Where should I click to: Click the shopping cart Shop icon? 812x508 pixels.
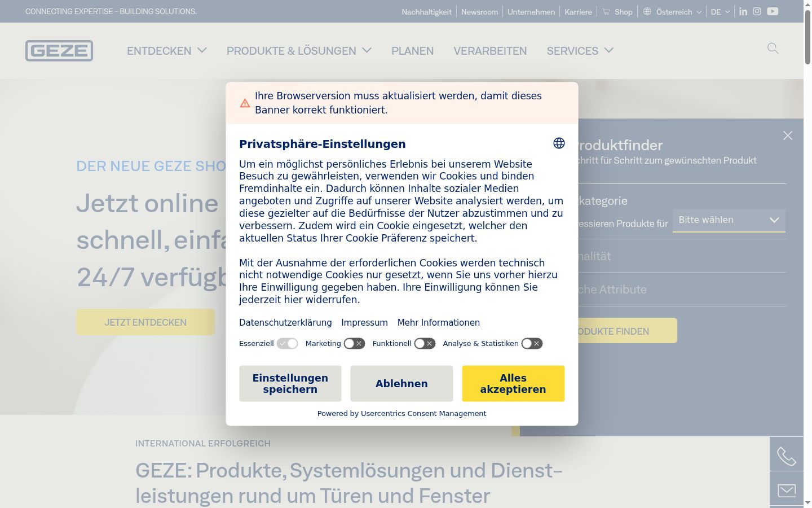coord(606,12)
